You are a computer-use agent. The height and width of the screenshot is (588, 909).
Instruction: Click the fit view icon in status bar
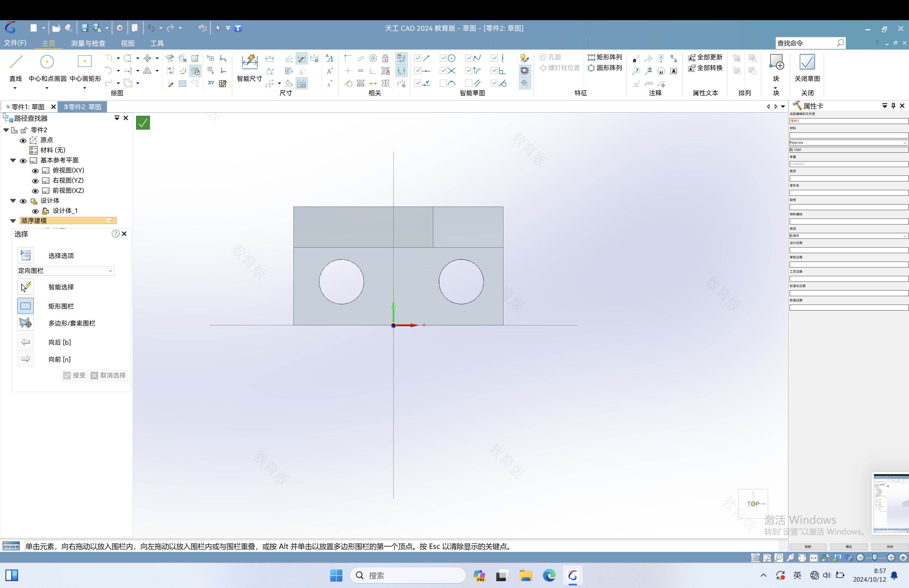tap(802, 558)
